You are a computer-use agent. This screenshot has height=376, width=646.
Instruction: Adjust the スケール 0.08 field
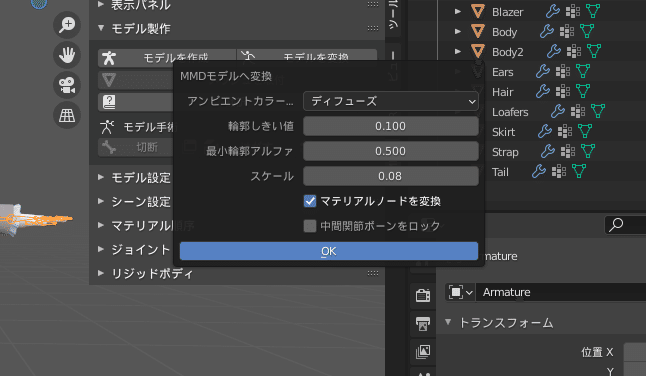[x=391, y=176]
